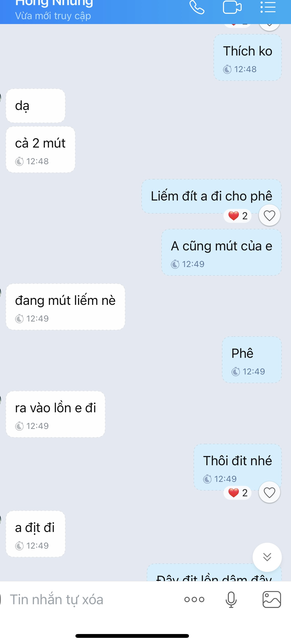
Task: Open more options via three-circles icon
Action: pos(194,599)
